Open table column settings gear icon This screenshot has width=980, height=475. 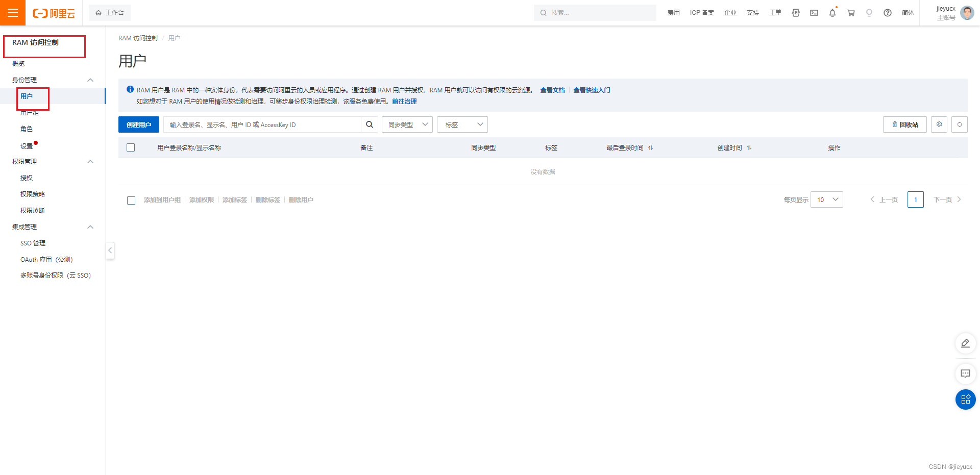pos(939,124)
